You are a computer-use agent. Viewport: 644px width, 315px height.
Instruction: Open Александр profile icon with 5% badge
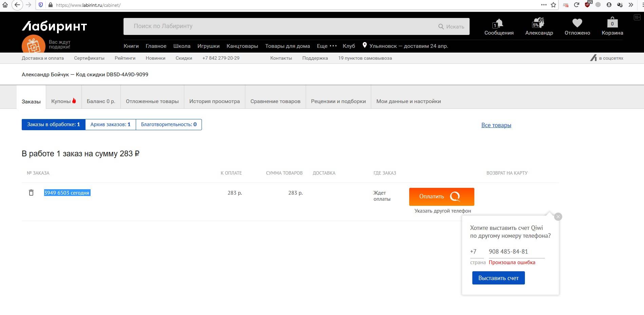click(538, 23)
